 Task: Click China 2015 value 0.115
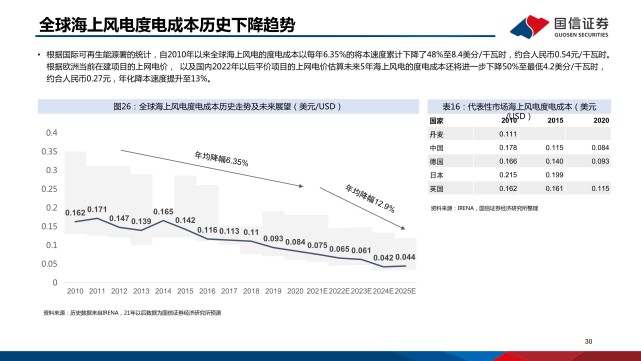(x=554, y=148)
